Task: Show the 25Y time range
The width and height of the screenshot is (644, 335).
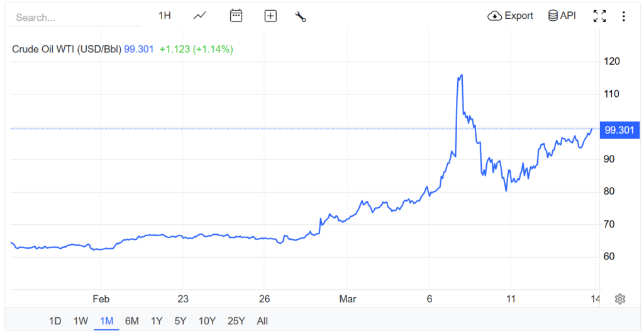Action: tap(236, 321)
